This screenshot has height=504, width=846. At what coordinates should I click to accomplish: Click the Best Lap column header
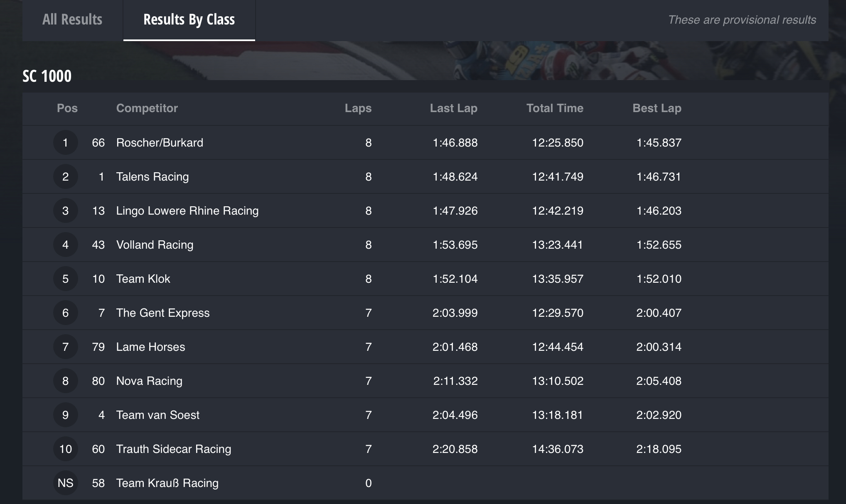click(x=657, y=108)
